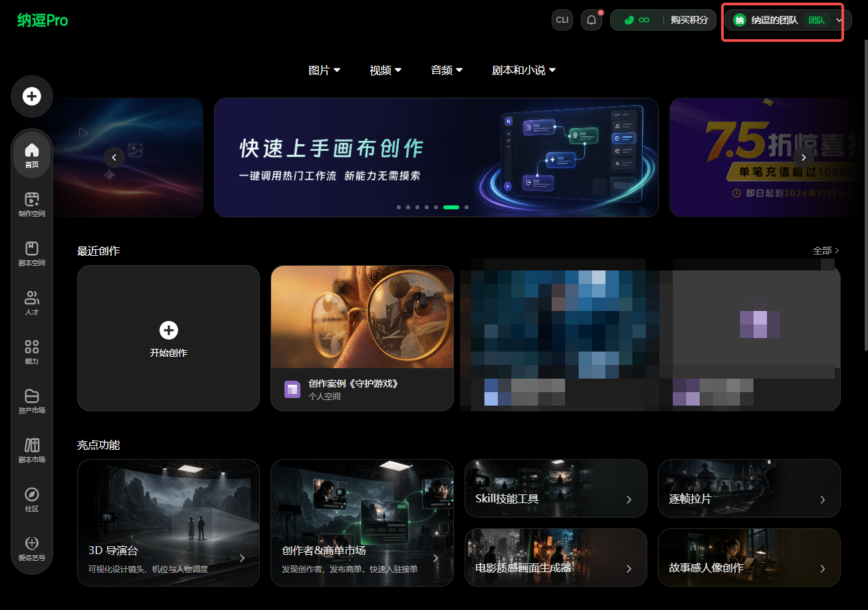
Task: Click the 纳逗Pro logo
Action: [x=43, y=21]
